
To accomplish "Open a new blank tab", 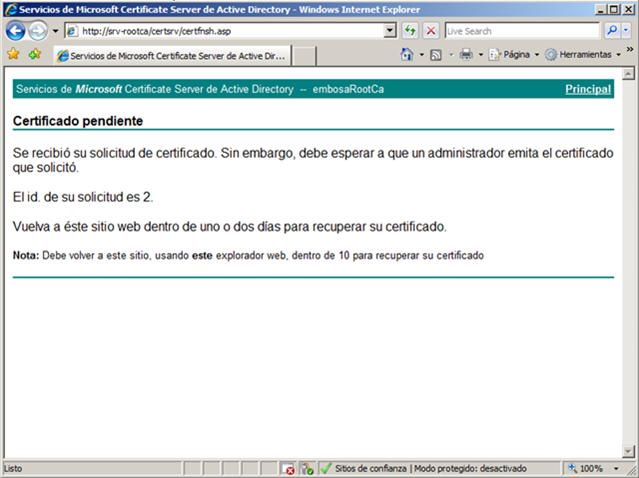I will tap(304, 55).
